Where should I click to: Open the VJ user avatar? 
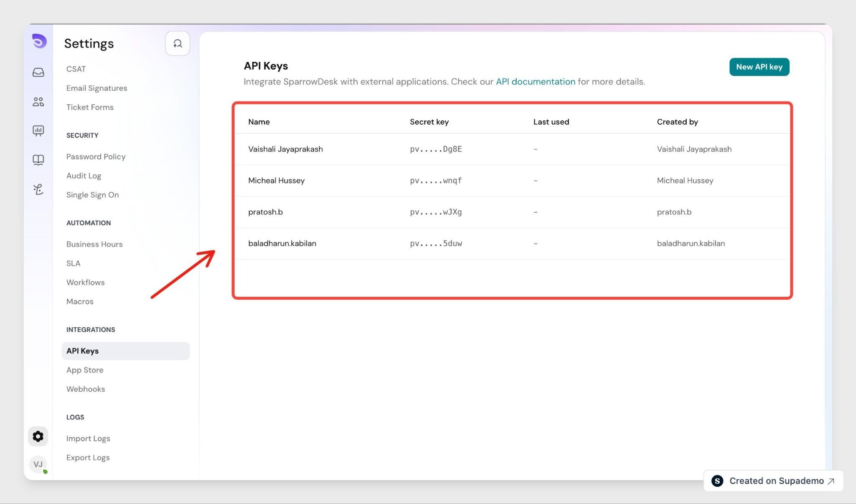tap(38, 464)
